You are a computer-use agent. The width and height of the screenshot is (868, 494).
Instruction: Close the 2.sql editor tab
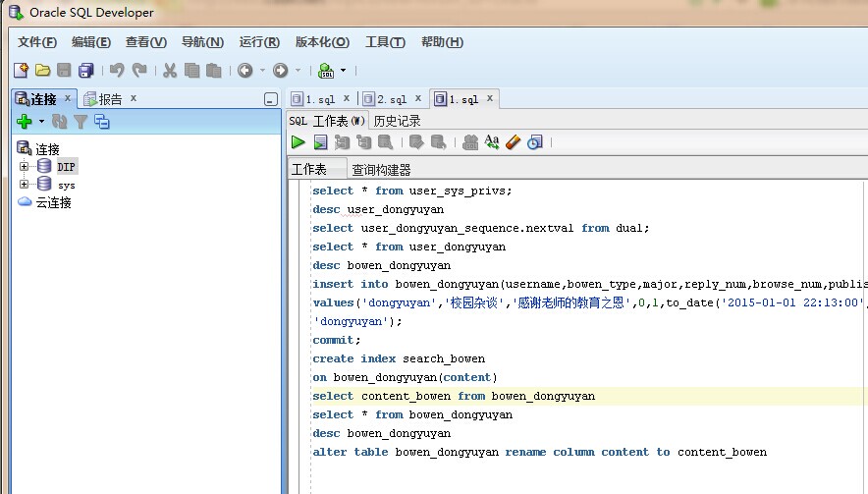[418, 98]
